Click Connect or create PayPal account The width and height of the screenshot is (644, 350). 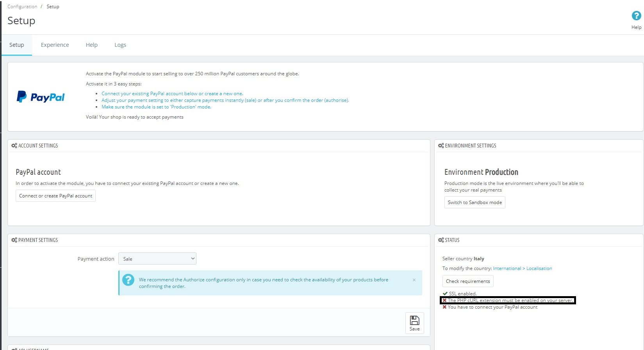click(x=55, y=196)
